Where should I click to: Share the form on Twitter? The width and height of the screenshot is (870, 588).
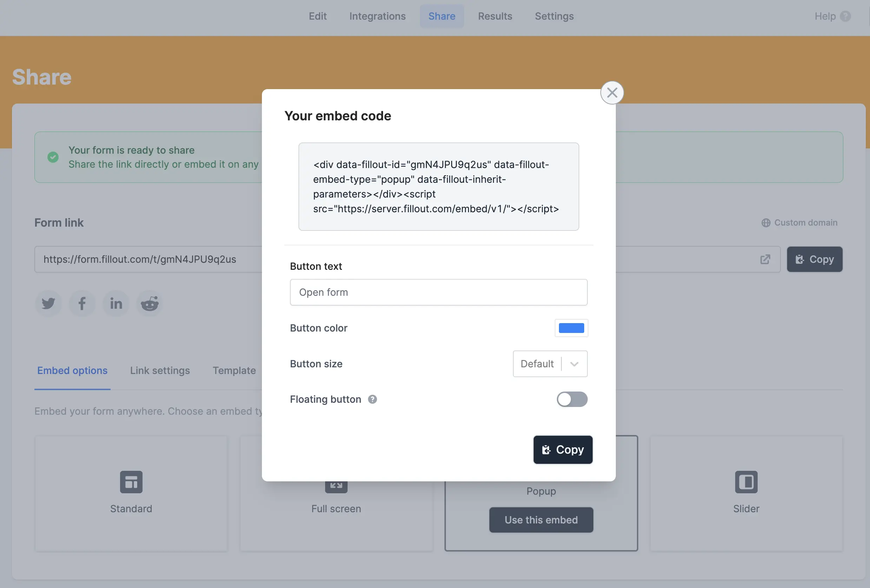(48, 303)
